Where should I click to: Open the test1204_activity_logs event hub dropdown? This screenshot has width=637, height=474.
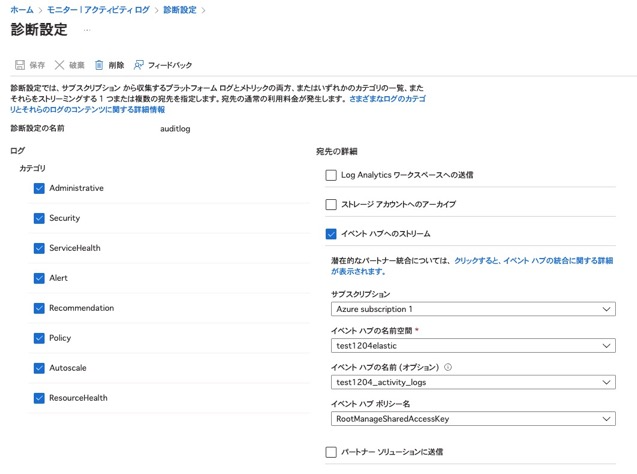[x=473, y=382]
